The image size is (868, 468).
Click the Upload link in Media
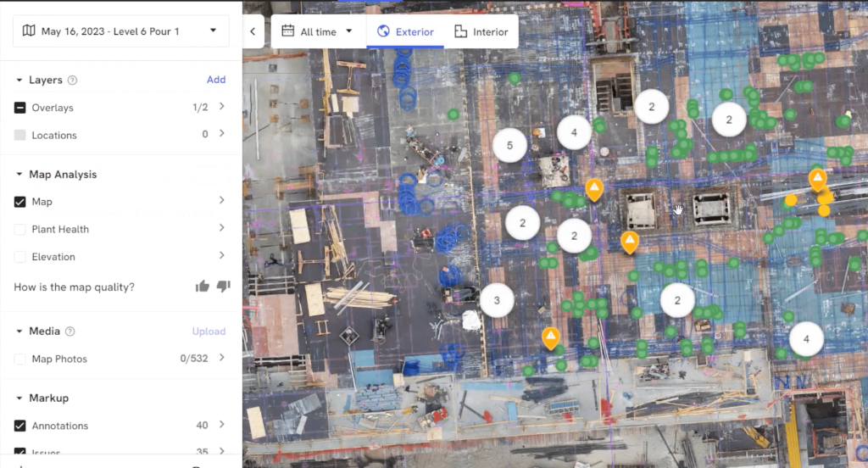tap(209, 331)
